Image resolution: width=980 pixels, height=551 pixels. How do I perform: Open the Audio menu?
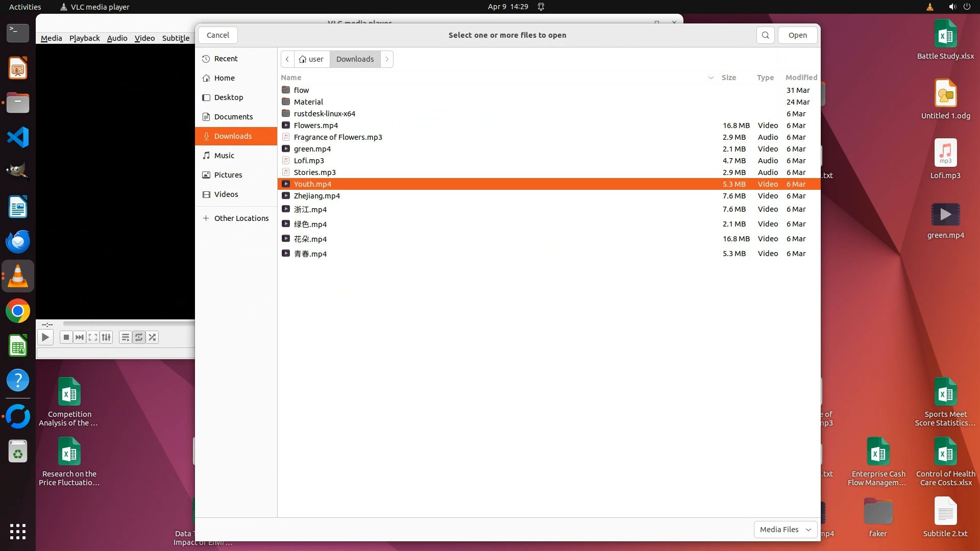click(117, 38)
